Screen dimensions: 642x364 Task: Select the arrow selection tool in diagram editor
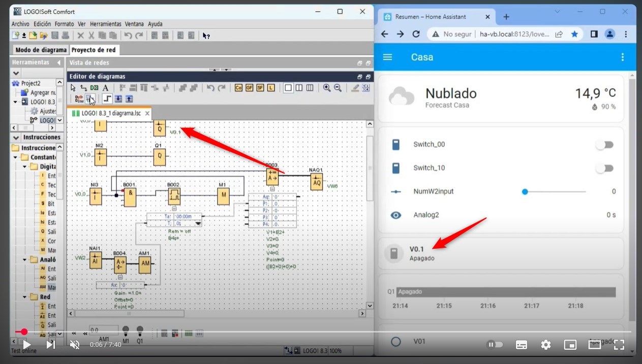tap(73, 88)
